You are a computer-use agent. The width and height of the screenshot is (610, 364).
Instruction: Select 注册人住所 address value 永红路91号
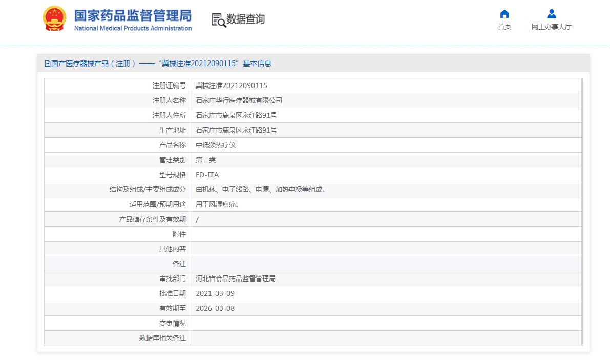pos(236,115)
